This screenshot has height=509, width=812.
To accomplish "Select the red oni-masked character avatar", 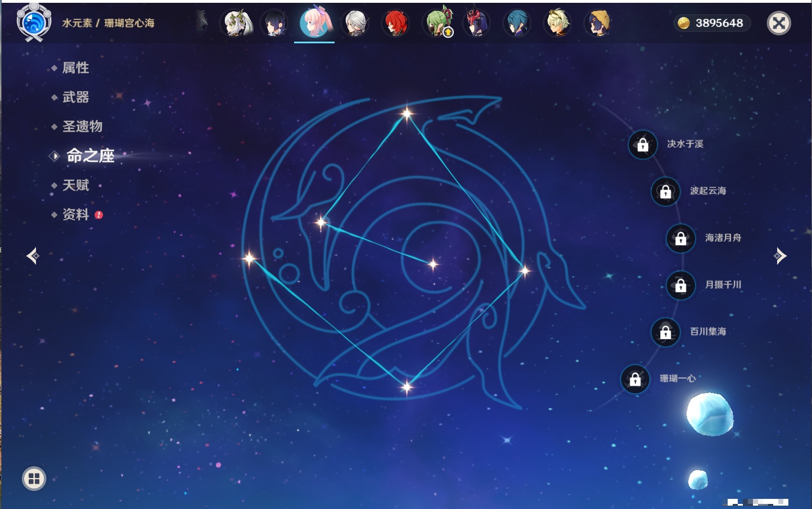I will [477, 23].
